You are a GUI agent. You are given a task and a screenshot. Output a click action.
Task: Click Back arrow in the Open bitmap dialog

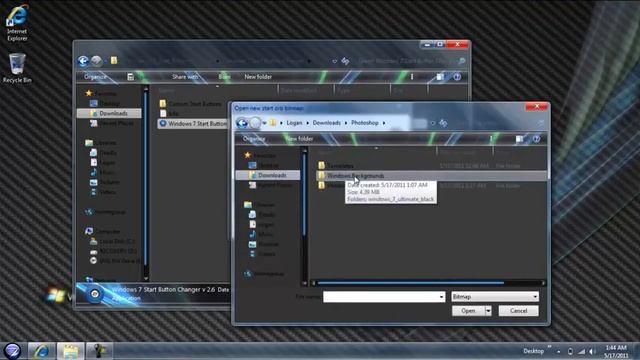pos(242,123)
